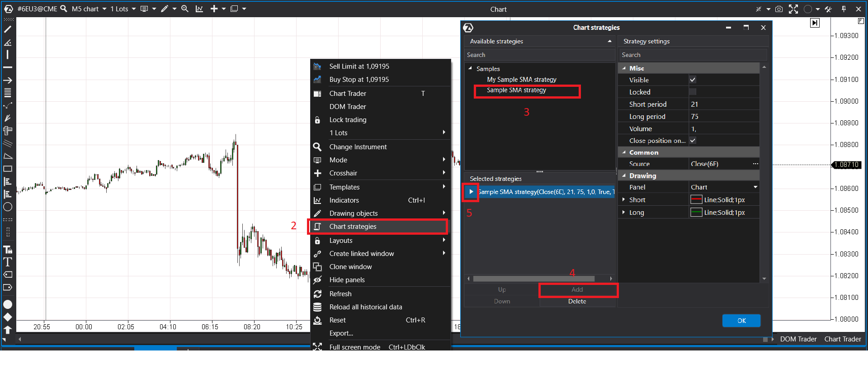868x374 pixels.
Task: Select the up arrow marker tool
Action: (8, 330)
